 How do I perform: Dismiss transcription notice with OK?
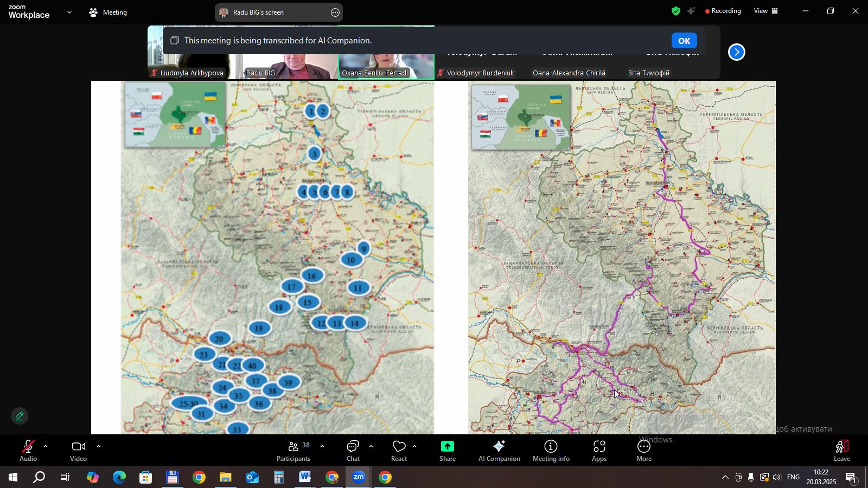[x=684, y=41]
